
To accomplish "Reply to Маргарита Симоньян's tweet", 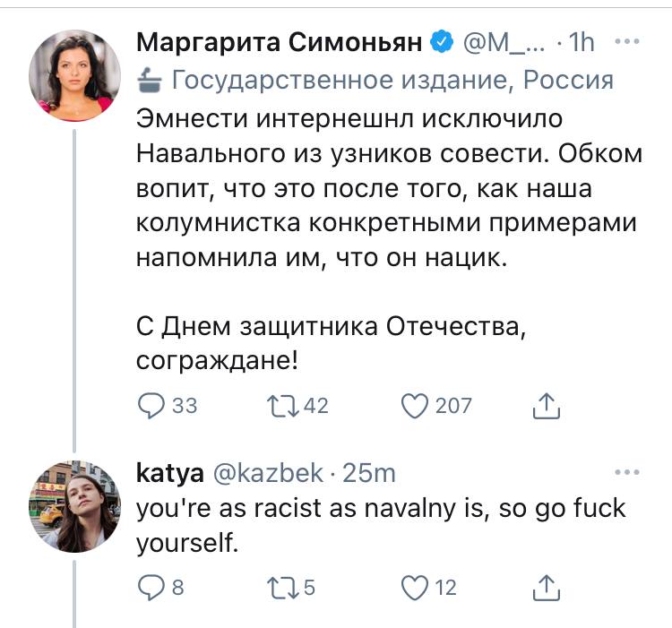I will coord(154,406).
